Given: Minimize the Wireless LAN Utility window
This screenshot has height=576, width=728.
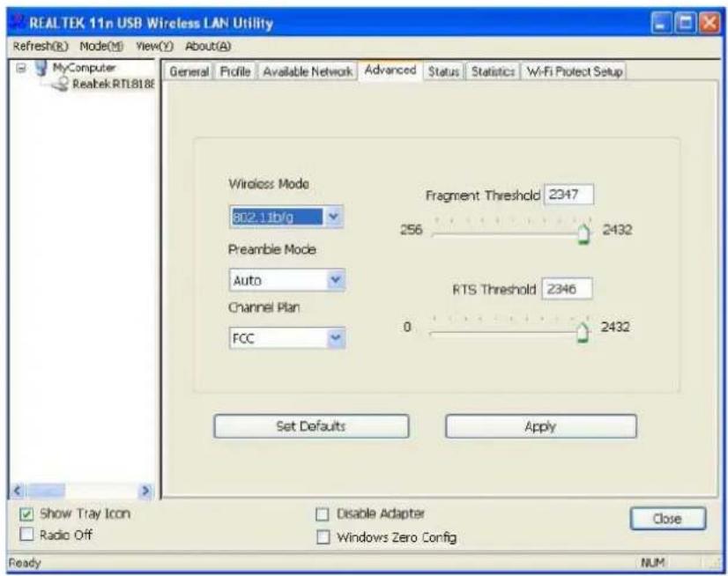Looking at the screenshot, I should tap(661, 23).
